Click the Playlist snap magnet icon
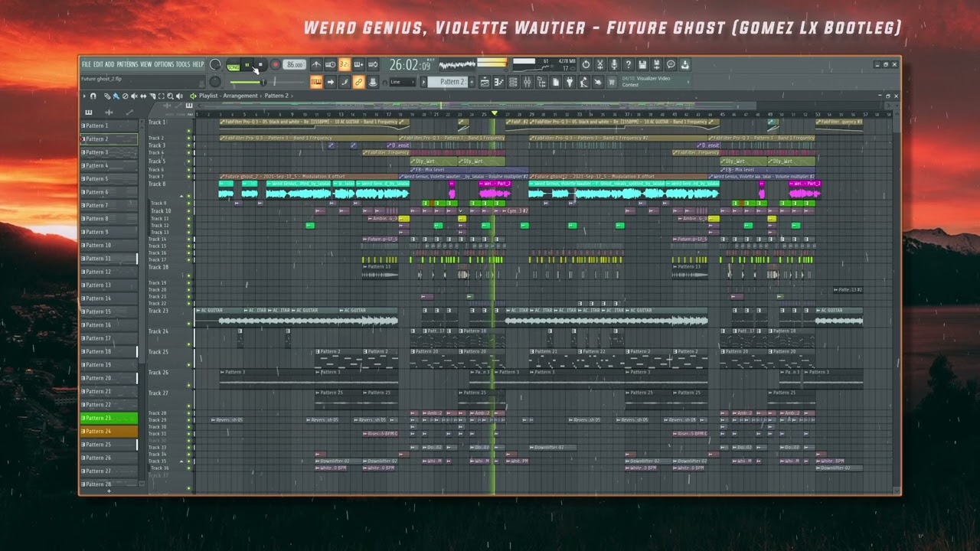Image resolution: width=980 pixels, height=551 pixels. coord(93,96)
